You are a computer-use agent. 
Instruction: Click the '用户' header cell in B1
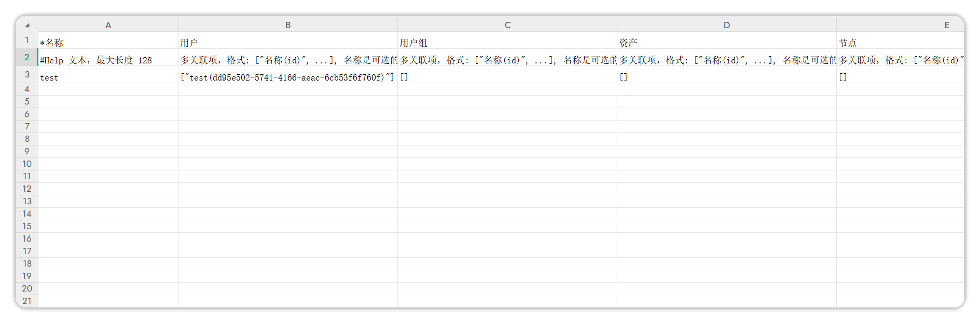point(288,43)
